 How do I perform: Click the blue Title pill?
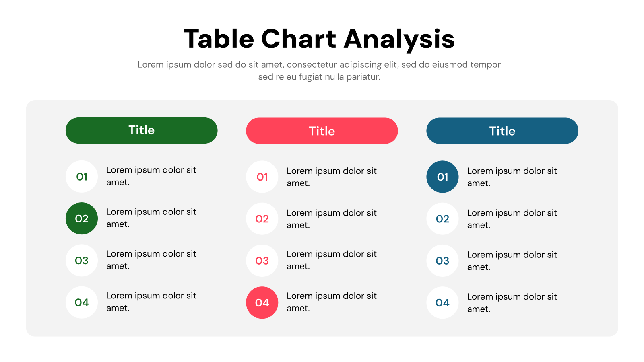[x=502, y=131]
